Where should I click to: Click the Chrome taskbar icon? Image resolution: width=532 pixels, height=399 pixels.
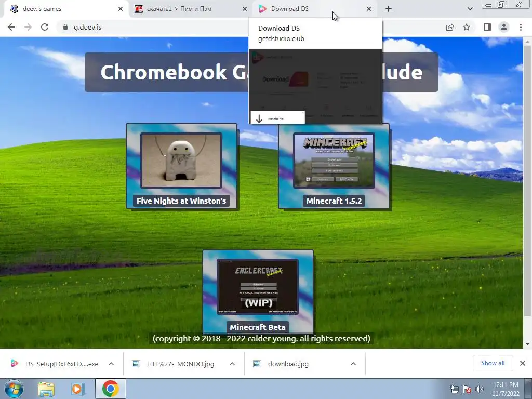(110, 389)
